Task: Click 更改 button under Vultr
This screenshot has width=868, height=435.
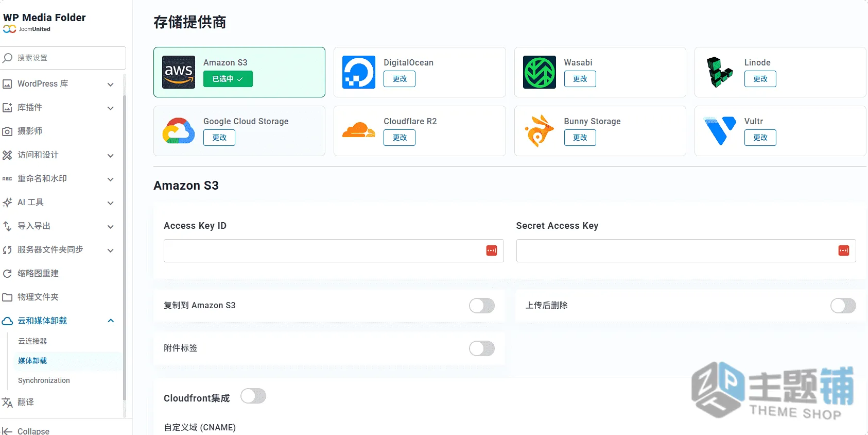Action: [760, 138]
